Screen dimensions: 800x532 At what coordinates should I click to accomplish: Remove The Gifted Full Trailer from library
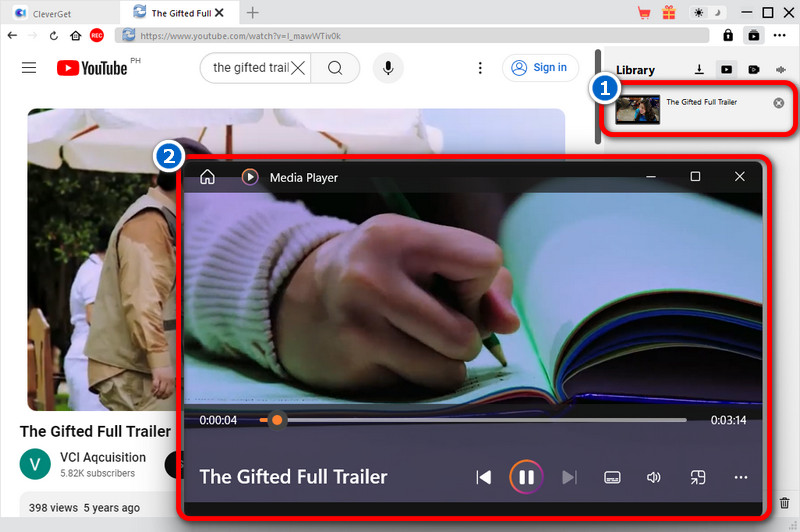[779, 103]
